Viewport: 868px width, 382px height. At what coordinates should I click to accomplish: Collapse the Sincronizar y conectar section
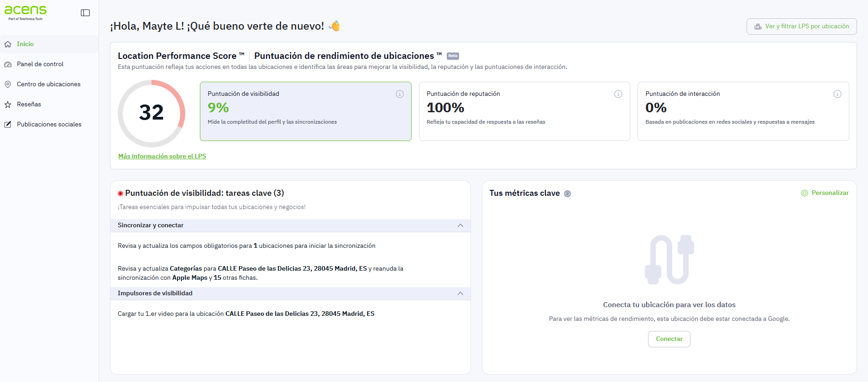(x=460, y=225)
